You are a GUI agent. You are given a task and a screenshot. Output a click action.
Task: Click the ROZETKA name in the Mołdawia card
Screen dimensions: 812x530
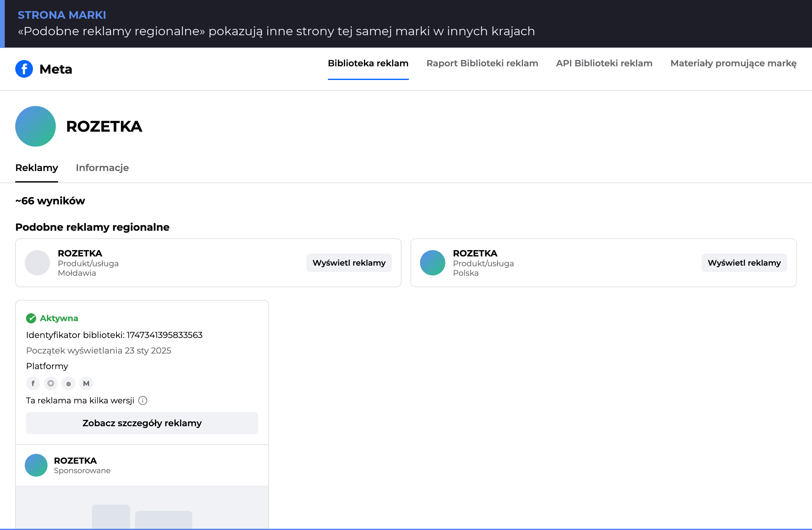click(80, 253)
